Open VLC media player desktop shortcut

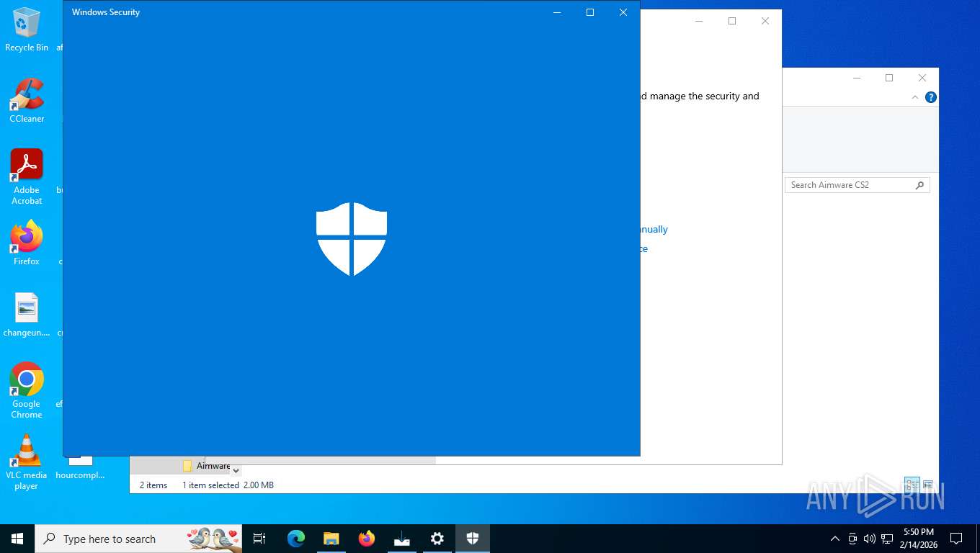click(x=27, y=462)
